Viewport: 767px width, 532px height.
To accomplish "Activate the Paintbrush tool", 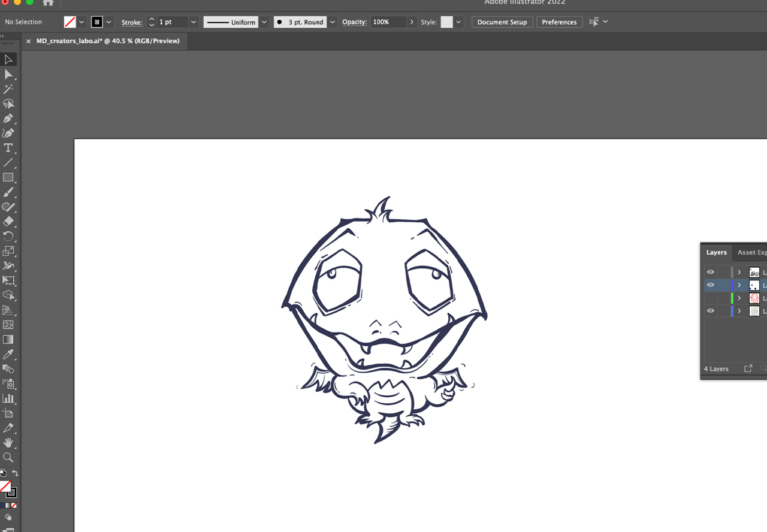I will 8,192.
